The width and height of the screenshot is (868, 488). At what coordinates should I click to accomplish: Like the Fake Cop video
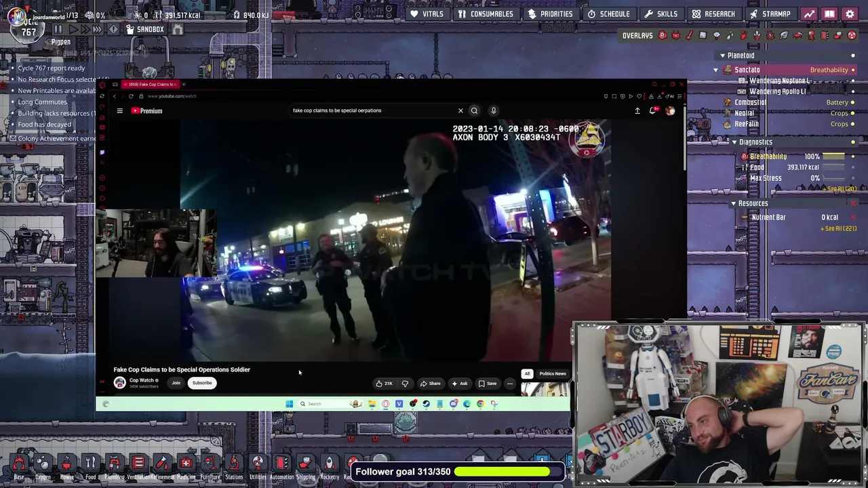(x=384, y=384)
